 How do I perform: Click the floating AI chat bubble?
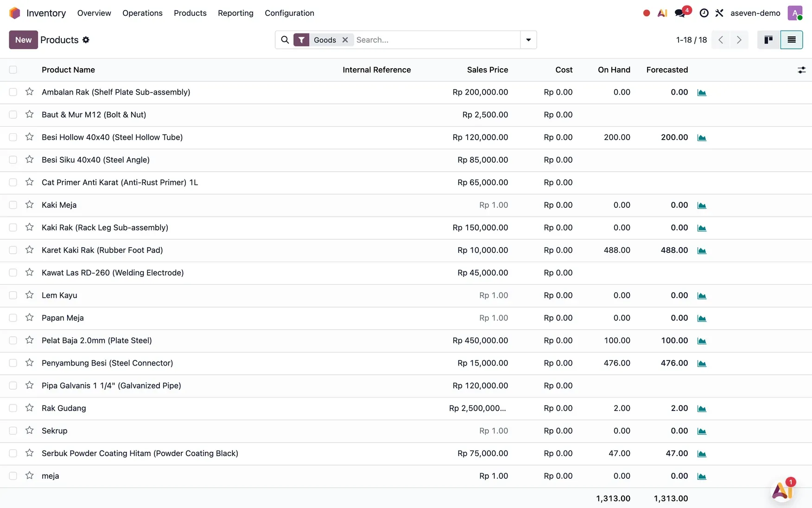coord(783,490)
